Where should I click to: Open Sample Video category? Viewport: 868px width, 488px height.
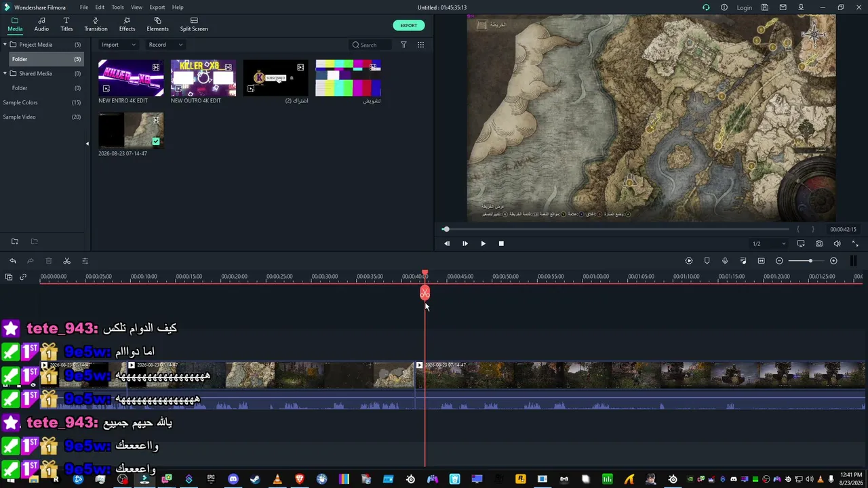42,117
